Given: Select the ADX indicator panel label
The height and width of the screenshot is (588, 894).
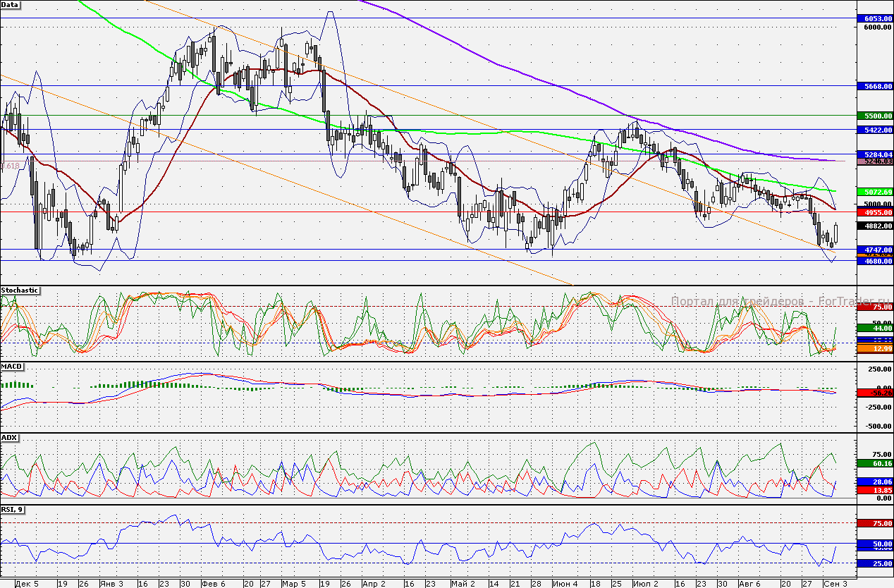Looking at the screenshot, I should coord(9,438).
